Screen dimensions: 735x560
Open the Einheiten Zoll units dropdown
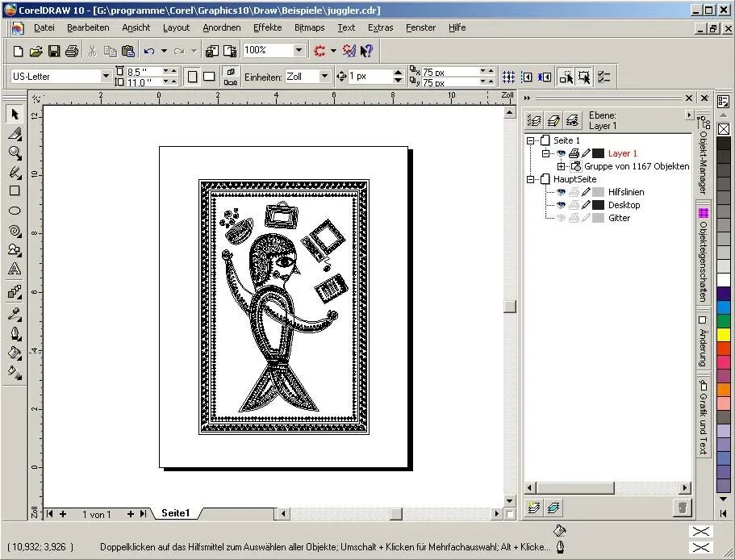tap(324, 76)
